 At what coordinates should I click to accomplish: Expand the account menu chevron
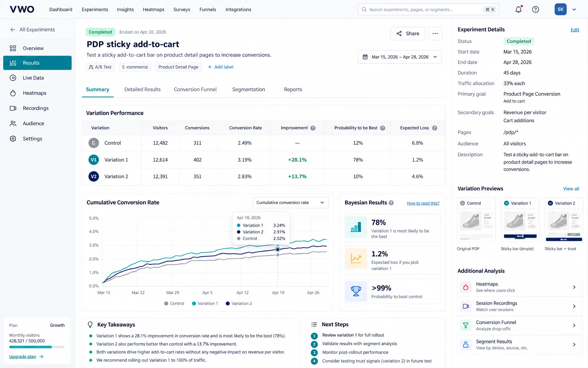tap(574, 9)
